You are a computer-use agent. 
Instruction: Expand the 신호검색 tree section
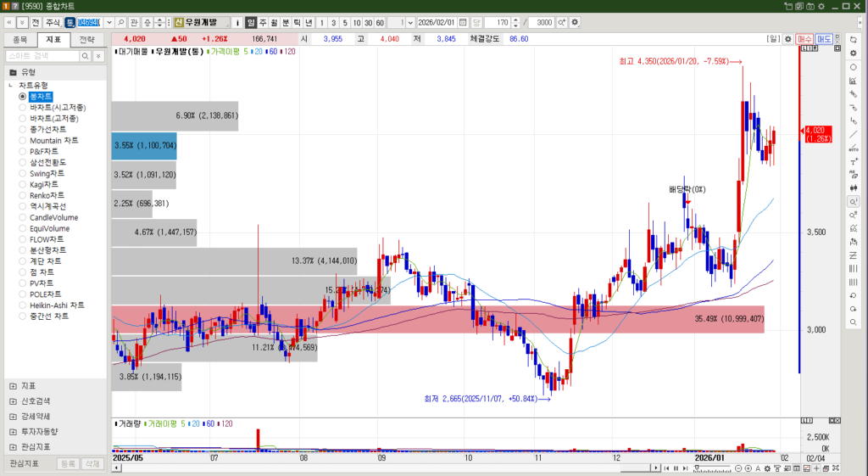[13, 400]
